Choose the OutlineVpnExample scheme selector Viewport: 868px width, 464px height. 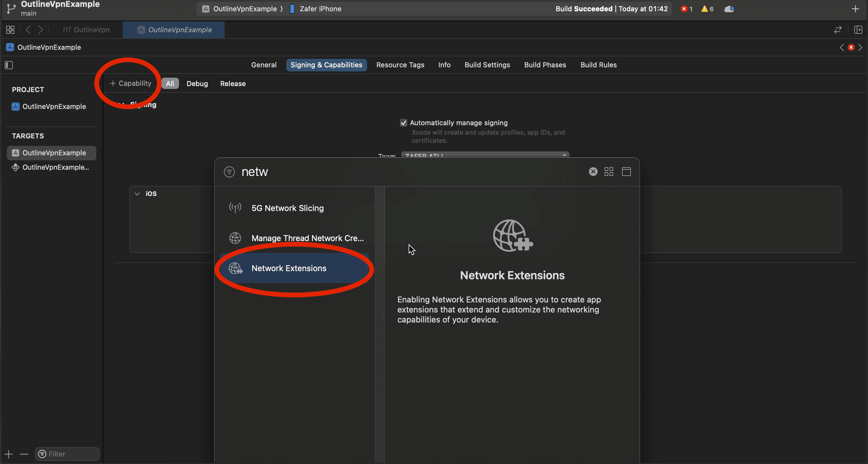click(240, 9)
